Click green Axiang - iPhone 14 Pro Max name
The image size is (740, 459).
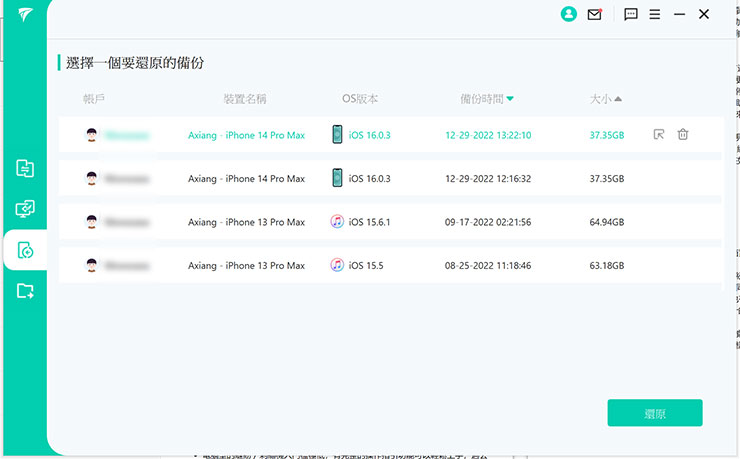pos(246,135)
